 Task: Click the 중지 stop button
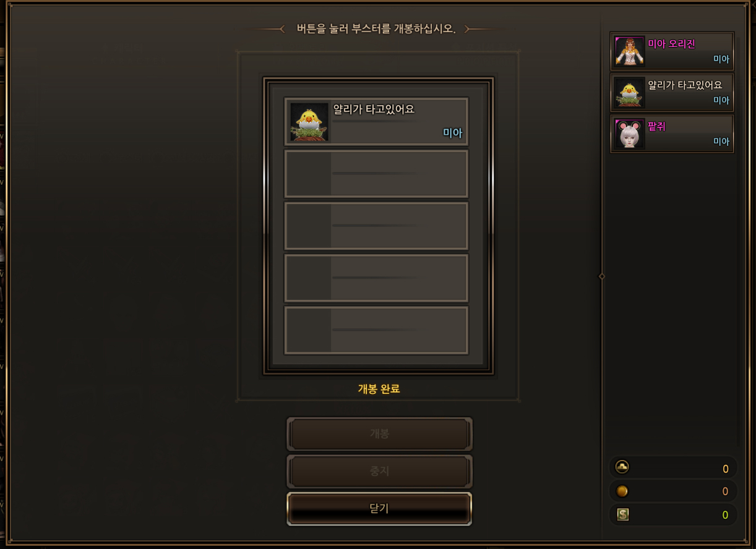click(x=379, y=471)
